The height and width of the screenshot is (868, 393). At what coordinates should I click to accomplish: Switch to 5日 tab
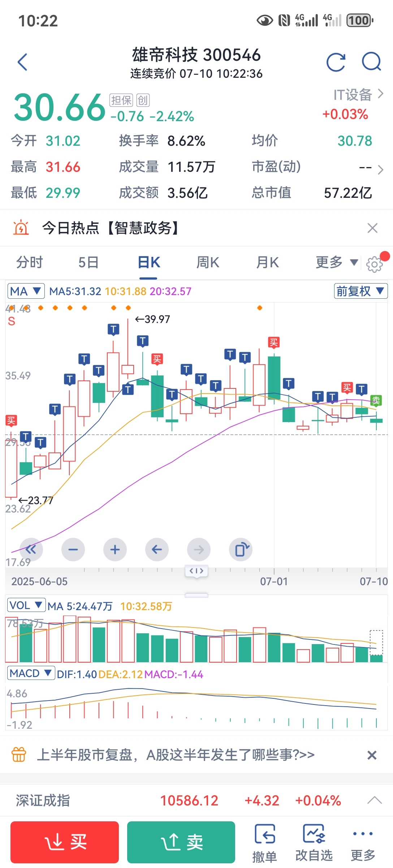(x=88, y=263)
